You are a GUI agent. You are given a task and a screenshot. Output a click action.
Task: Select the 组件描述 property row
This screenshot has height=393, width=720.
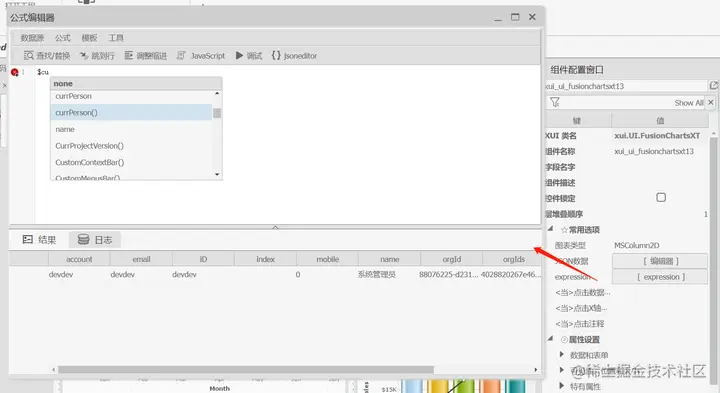[x=627, y=183]
